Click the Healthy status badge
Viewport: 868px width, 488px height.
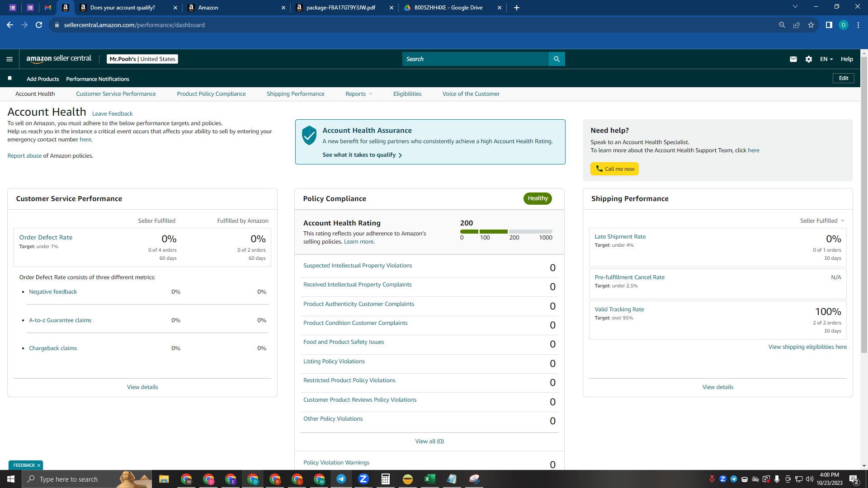pyautogui.click(x=538, y=198)
